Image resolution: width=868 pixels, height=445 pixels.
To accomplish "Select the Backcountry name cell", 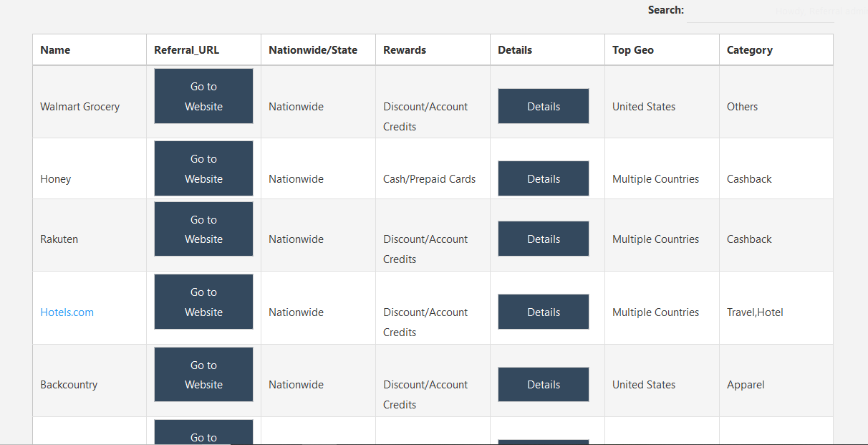I will pos(90,381).
